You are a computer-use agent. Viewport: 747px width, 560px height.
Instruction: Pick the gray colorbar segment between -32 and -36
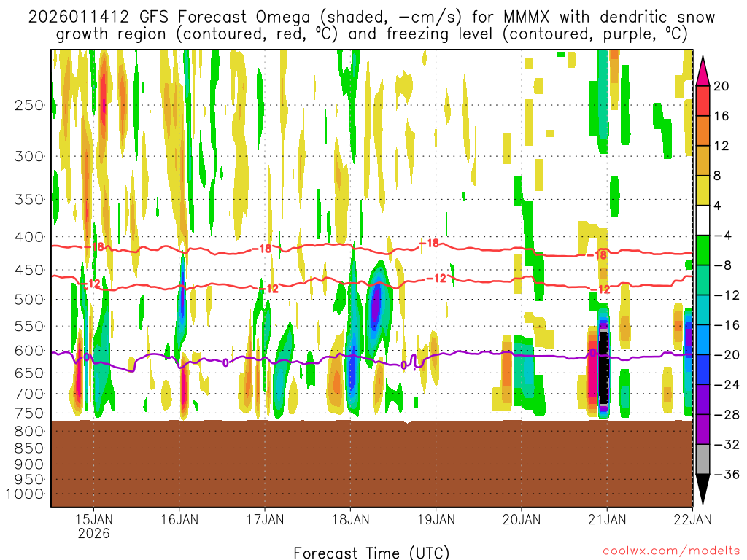(x=703, y=459)
